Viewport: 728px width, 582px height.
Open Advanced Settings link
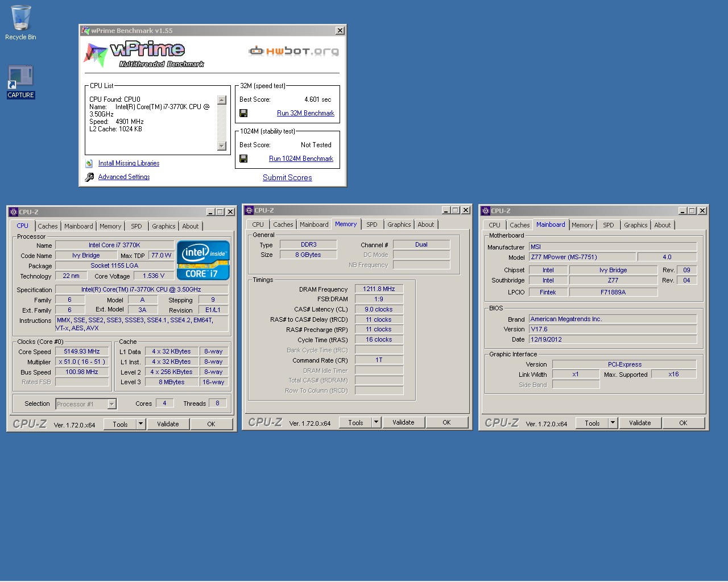(x=124, y=177)
